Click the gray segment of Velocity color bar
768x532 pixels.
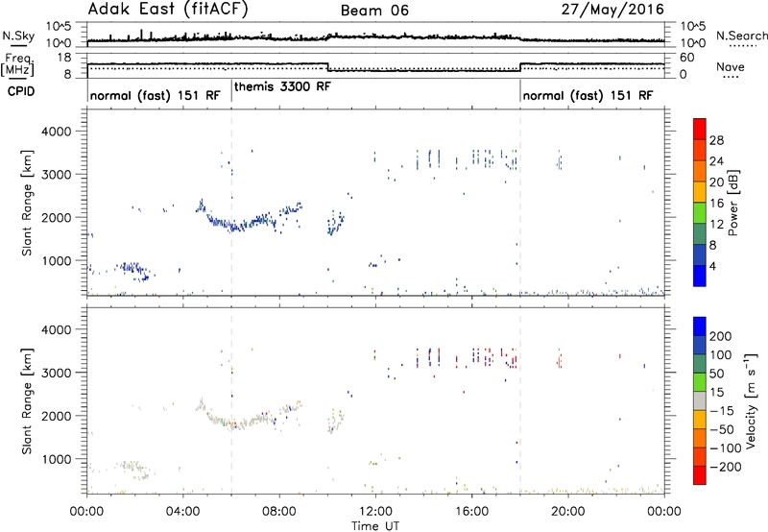[x=700, y=400]
